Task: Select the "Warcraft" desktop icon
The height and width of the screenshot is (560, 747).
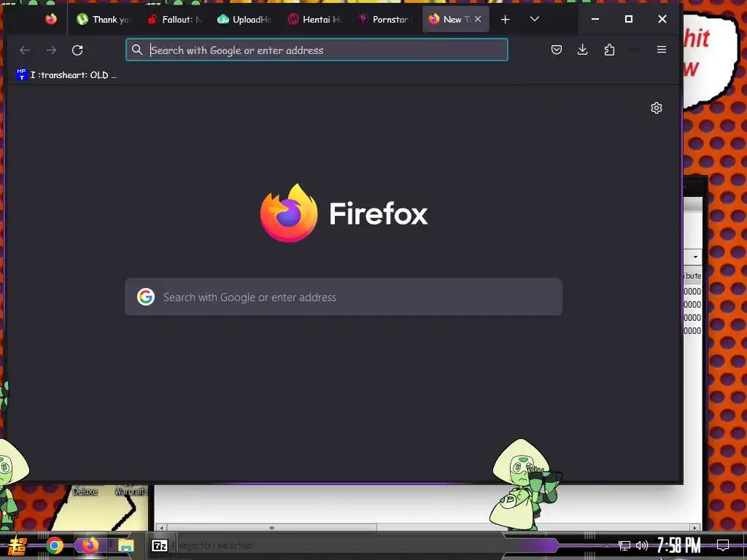Action: click(x=131, y=491)
